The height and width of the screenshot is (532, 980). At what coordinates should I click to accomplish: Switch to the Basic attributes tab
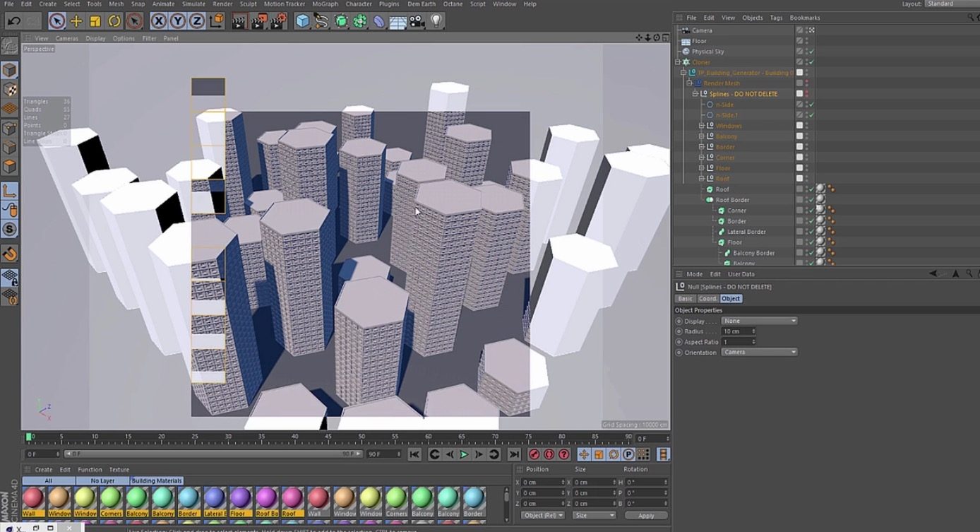(x=686, y=299)
